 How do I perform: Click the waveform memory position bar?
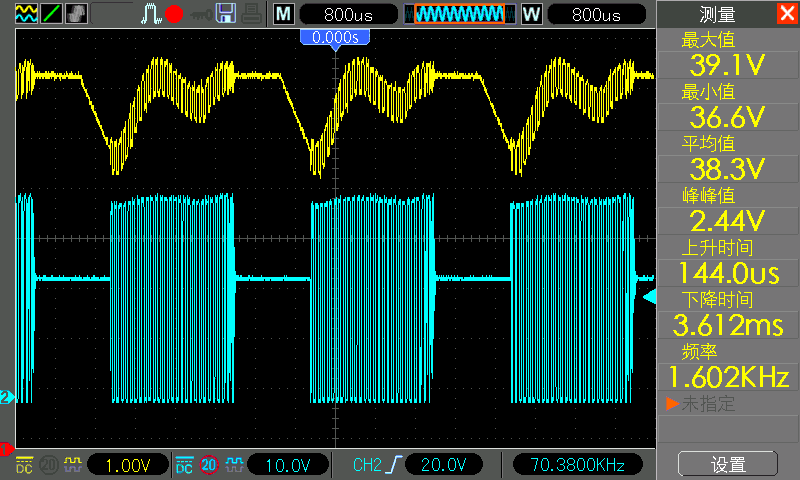point(459,14)
